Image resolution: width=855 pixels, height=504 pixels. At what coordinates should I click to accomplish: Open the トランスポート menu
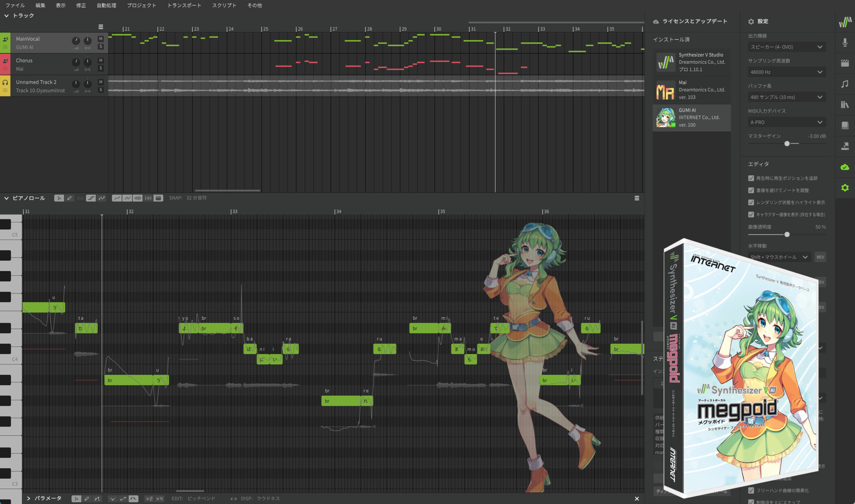click(184, 5)
